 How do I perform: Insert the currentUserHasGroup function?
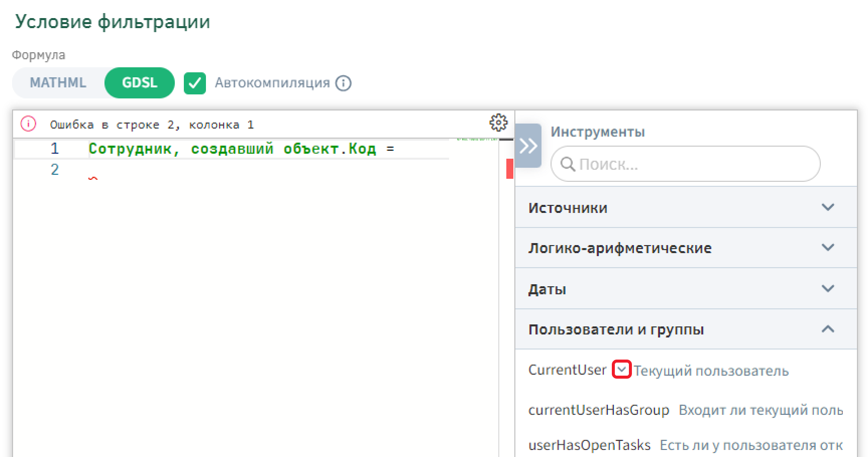coord(598,410)
